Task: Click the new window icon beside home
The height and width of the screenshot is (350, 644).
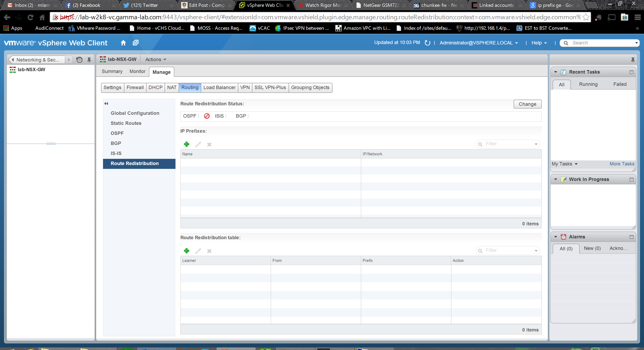Action: (x=135, y=43)
